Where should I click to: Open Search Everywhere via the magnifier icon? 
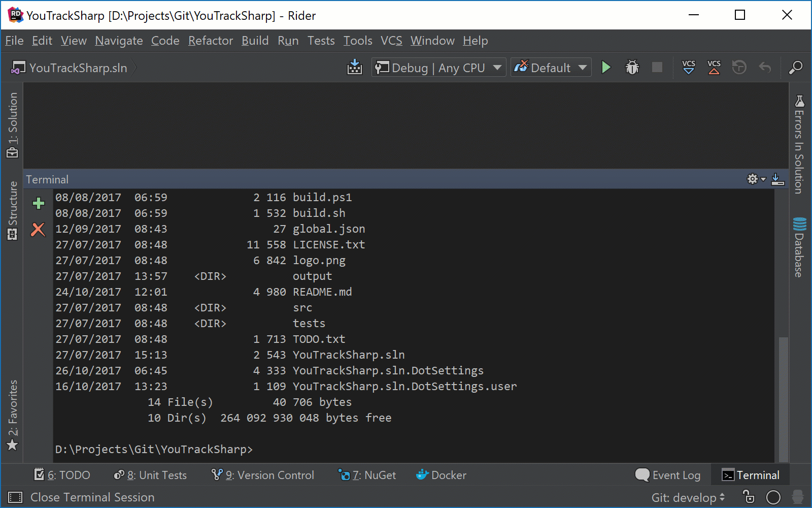click(795, 67)
